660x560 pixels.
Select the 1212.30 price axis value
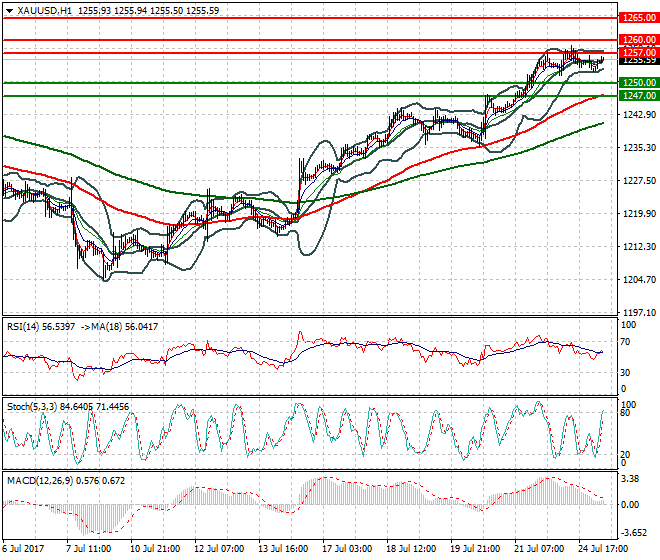pyautogui.click(x=639, y=246)
